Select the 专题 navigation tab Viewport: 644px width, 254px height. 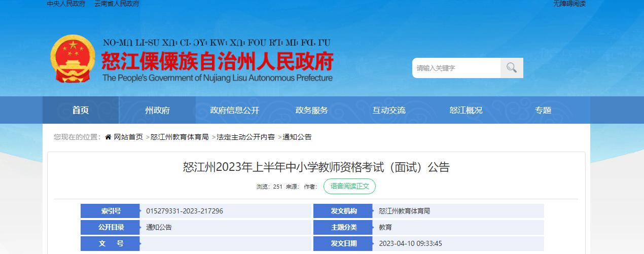[543, 111]
